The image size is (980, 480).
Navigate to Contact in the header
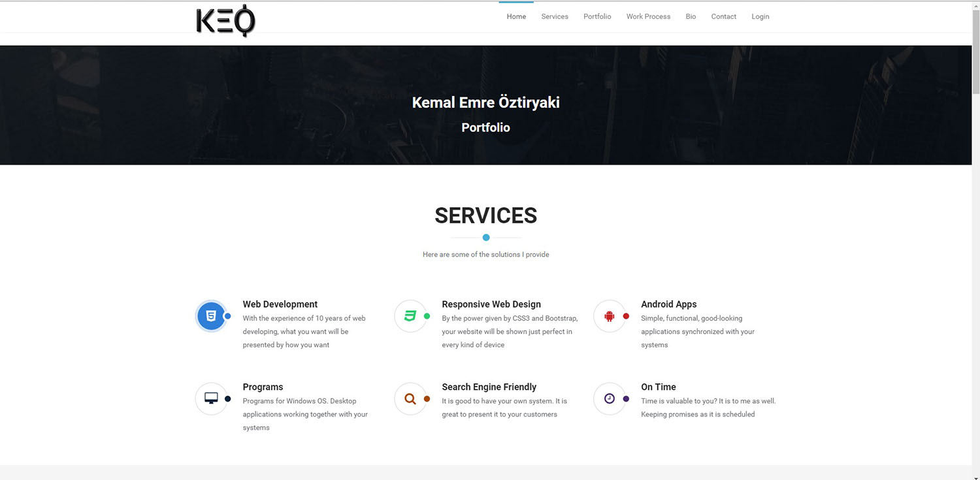pos(723,17)
